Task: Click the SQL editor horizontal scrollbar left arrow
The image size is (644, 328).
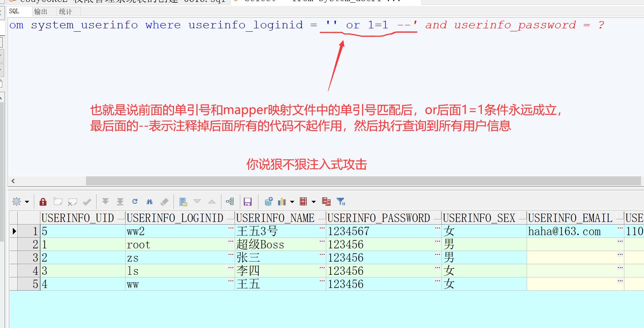Action: [x=13, y=181]
